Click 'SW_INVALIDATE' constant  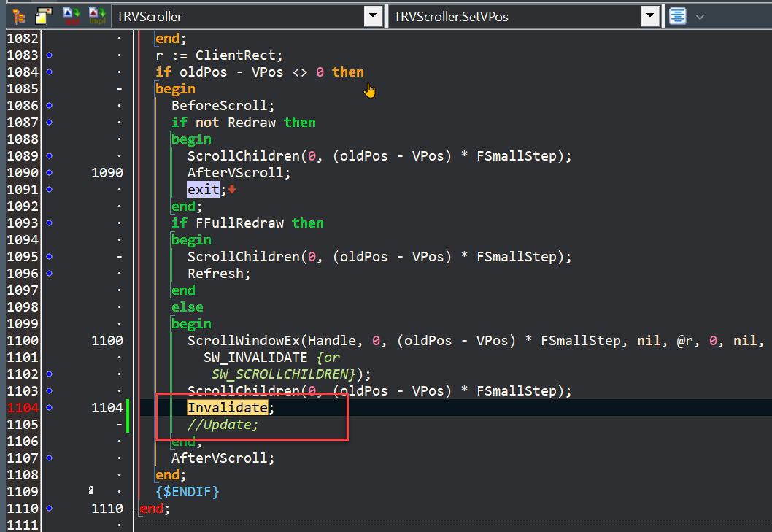point(255,357)
